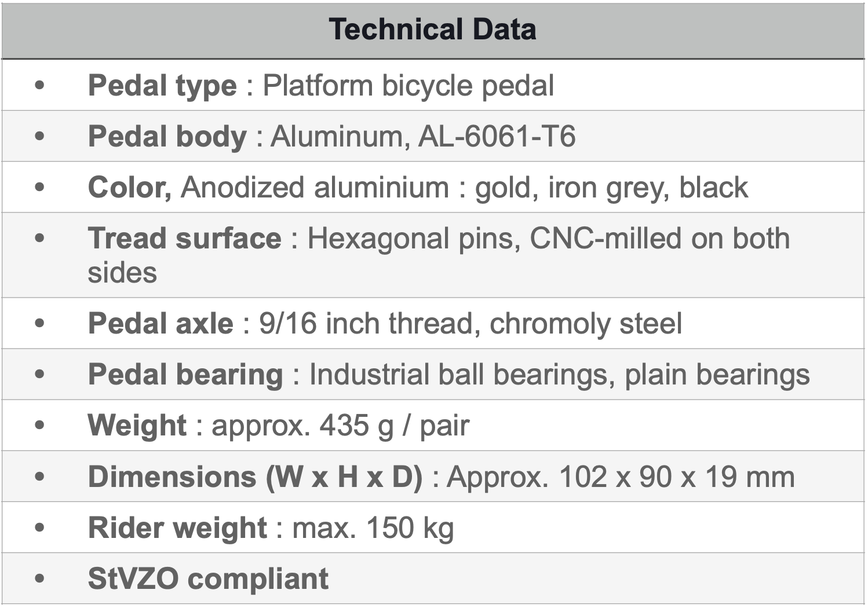Click the Pedal body label
This screenshot has height=608, width=868.
coord(167,137)
